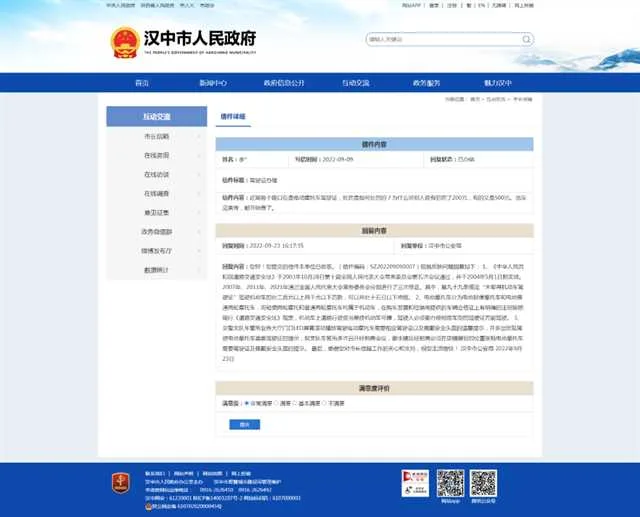Click the WeChat official account QR code
The width and height of the screenshot is (640, 517).
(483, 483)
